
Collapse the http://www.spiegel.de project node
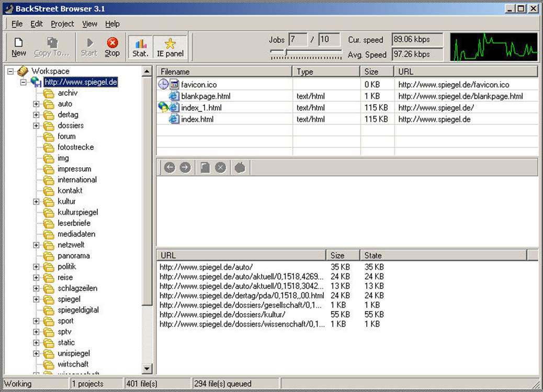(x=23, y=83)
